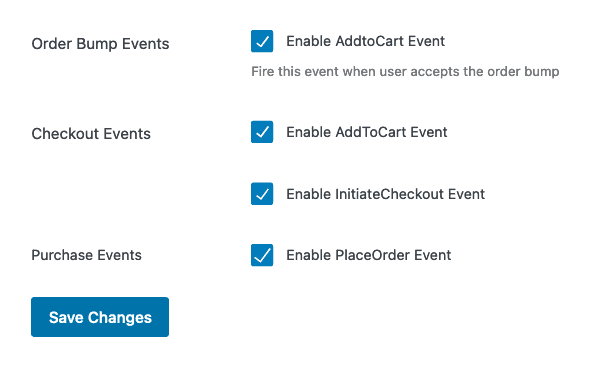Disable the Enable PlaceOrder Event checkbox
The width and height of the screenshot is (600, 365).
pos(262,255)
